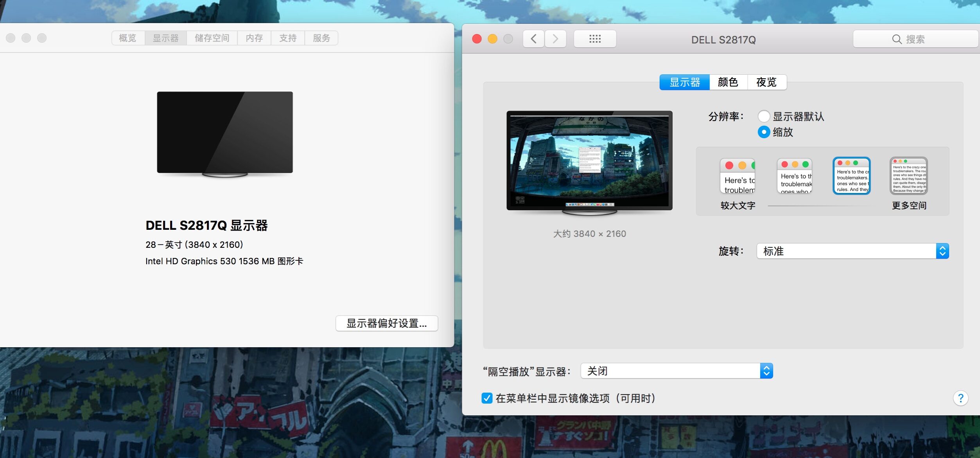Open the 储存空间 tab
Viewport: 980px width, 458px height.
point(212,38)
